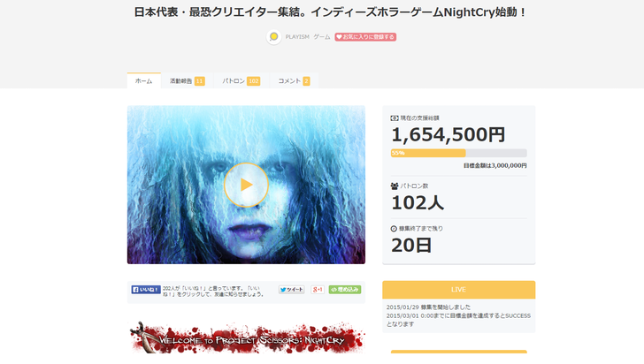Click the Facebook いいね! button
644x364 pixels.
point(146,290)
